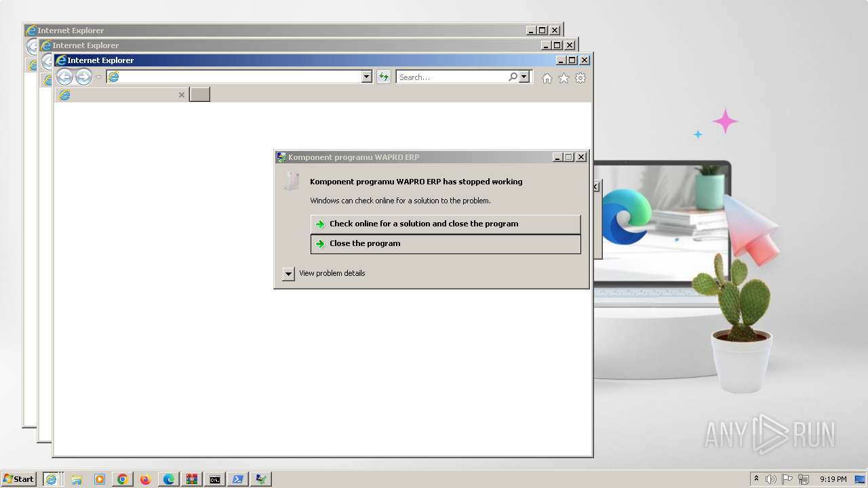The height and width of the screenshot is (488, 868).
Task: Open the Start menu
Action: coord(19,479)
